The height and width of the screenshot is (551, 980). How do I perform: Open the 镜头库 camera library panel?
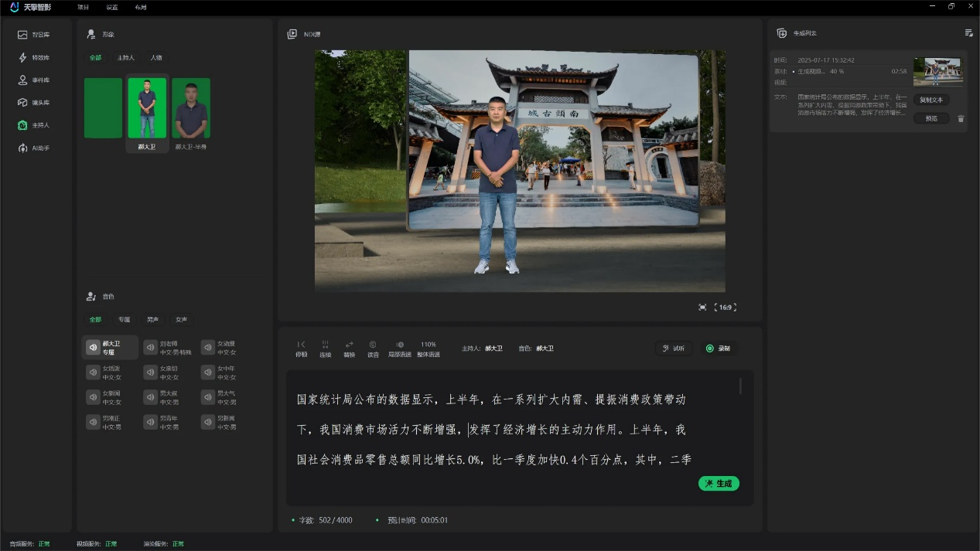(x=35, y=102)
